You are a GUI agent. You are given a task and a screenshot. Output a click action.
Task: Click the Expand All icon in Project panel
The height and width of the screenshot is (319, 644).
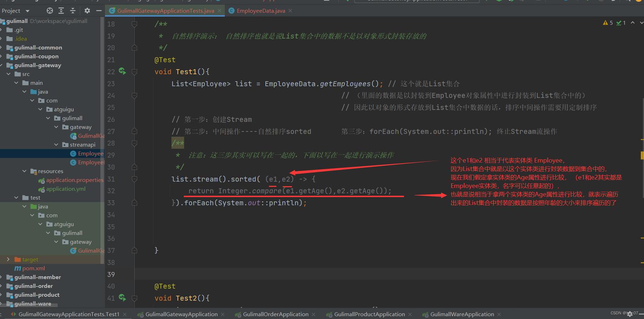[x=61, y=11]
